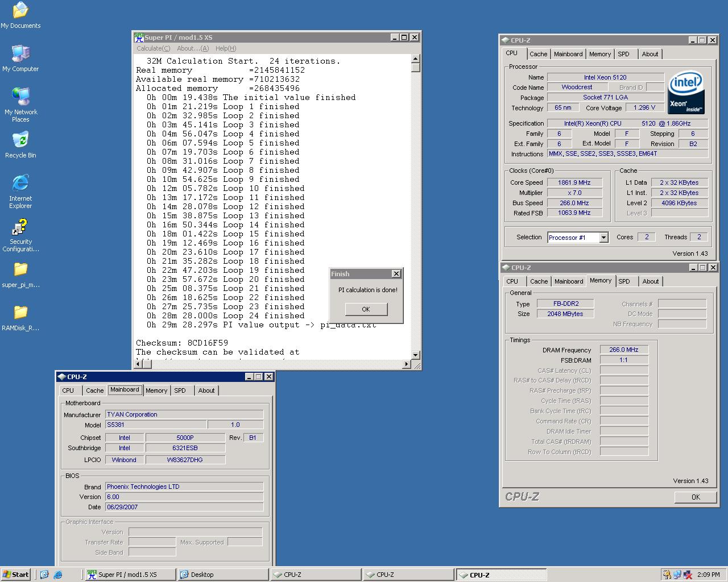728x582 pixels.
Task: Click OK in the Finish dialog
Action: [x=366, y=309]
